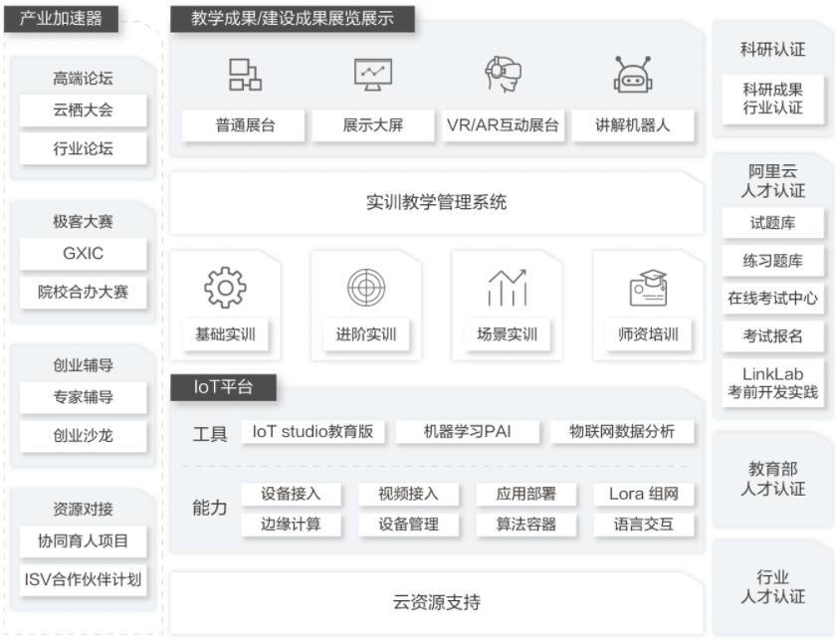Click the 资源对接 heading

[x=83, y=509]
